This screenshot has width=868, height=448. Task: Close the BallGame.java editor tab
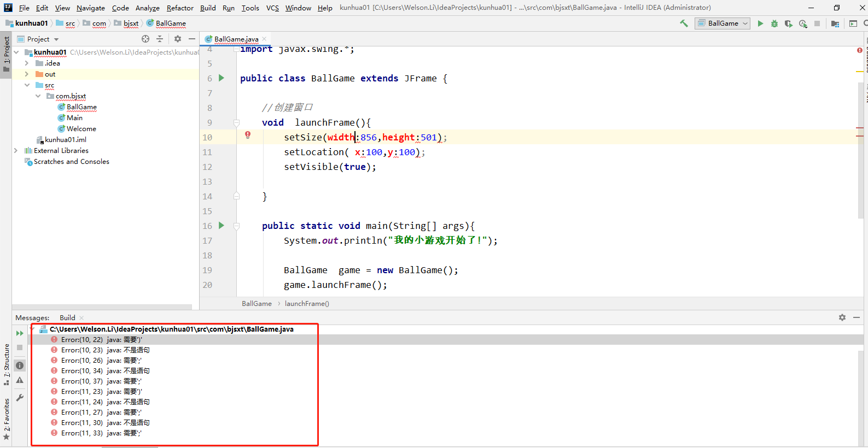point(264,39)
